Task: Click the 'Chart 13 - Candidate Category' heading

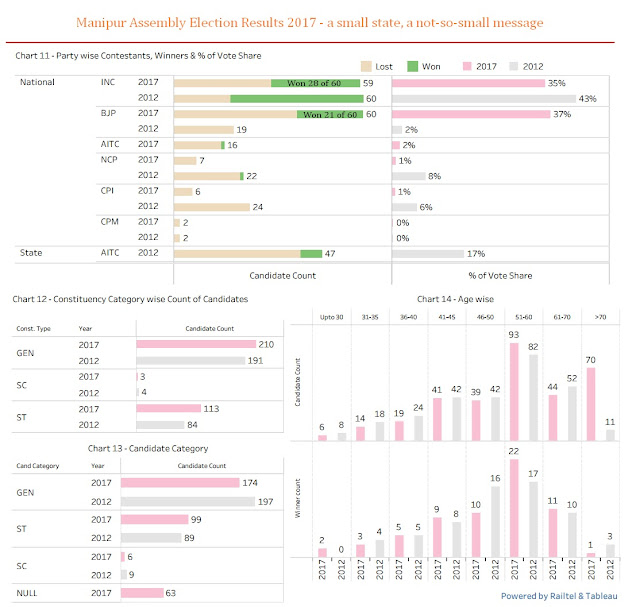Action: [148, 448]
